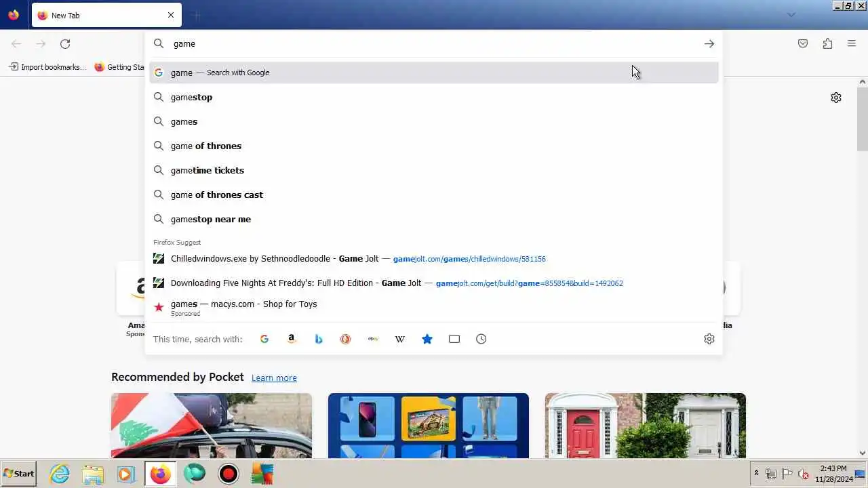This screenshot has width=868, height=488.
Task: Open Getting Started bookmark
Action: pyautogui.click(x=120, y=67)
